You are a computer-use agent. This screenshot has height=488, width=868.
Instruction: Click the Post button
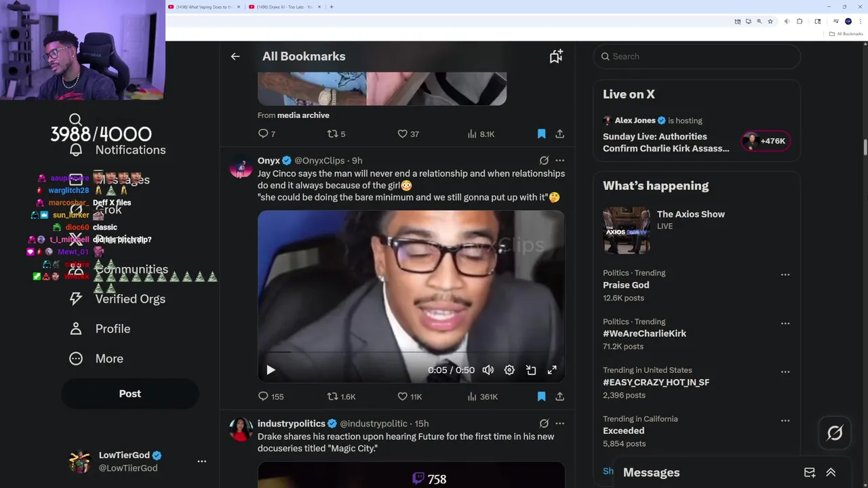(130, 394)
